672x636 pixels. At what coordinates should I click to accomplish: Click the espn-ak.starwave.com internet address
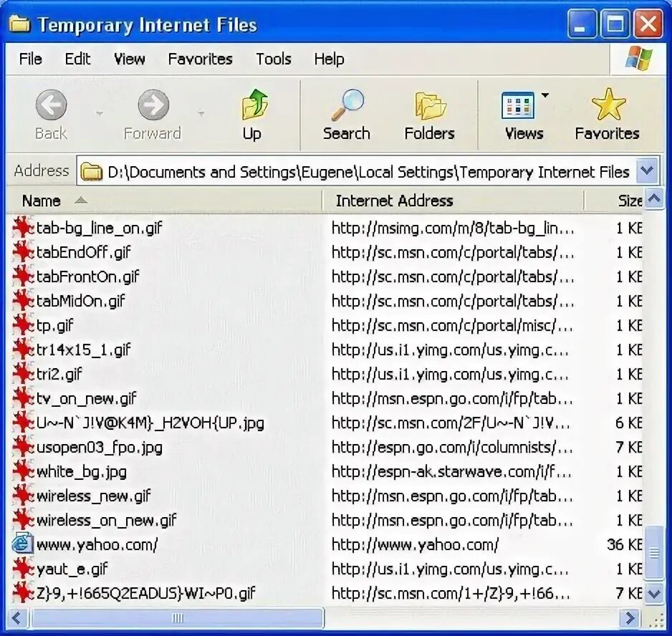[452, 472]
